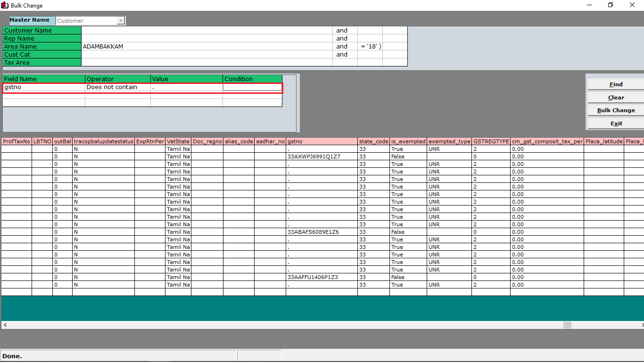Click the Clear button
The width and height of the screenshot is (644, 362).
pyautogui.click(x=616, y=98)
